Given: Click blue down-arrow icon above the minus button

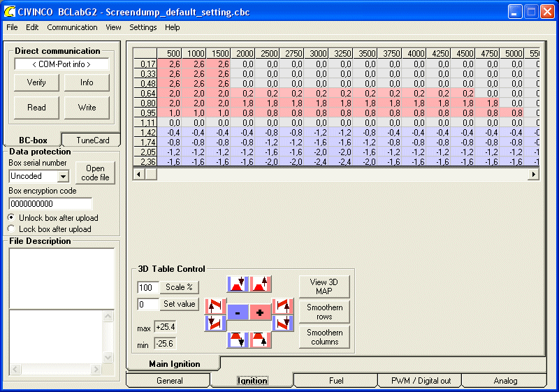Looking at the screenshot, I should (x=238, y=284).
